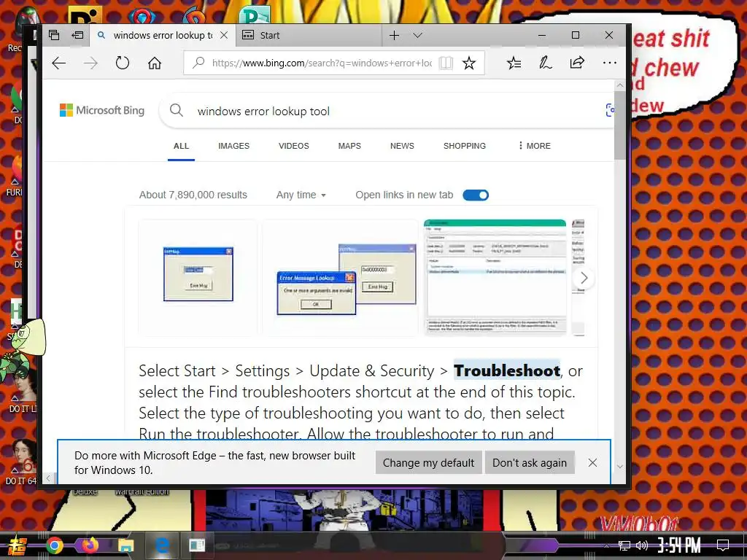The width and height of the screenshot is (747, 560).
Task: Click horizontal scrollbar left arrow
Action: point(48,478)
